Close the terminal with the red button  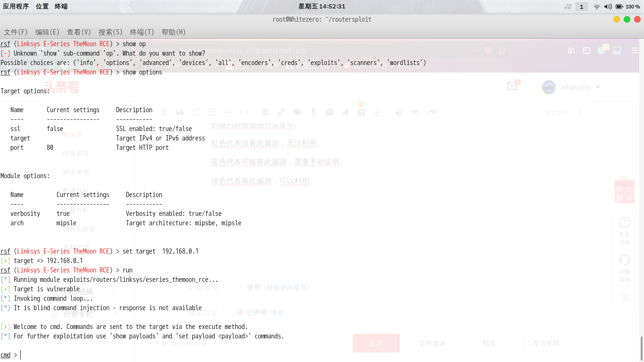tap(637, 19)
